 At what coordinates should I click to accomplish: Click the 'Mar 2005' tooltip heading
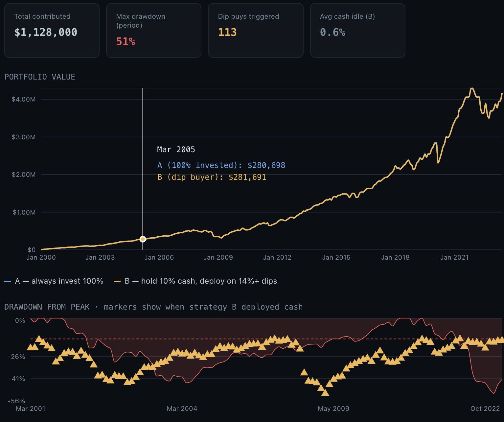(x=176, y=150)
